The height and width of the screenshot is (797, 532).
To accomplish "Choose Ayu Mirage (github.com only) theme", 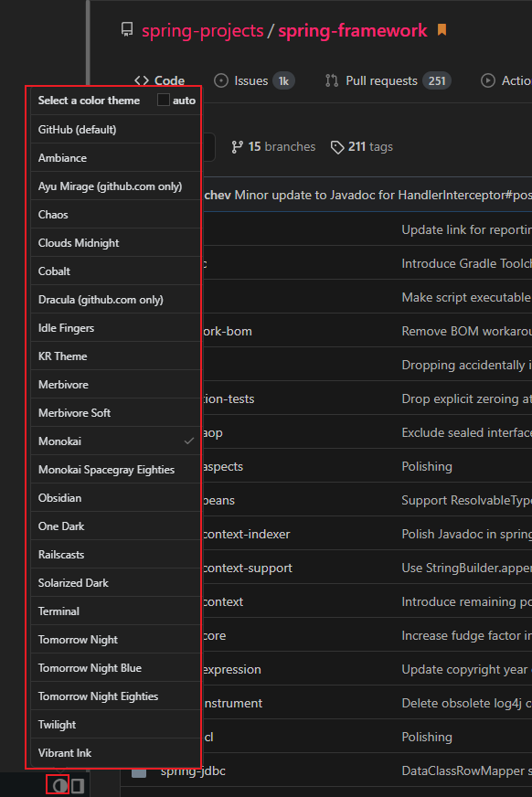I will coord(115,186).
